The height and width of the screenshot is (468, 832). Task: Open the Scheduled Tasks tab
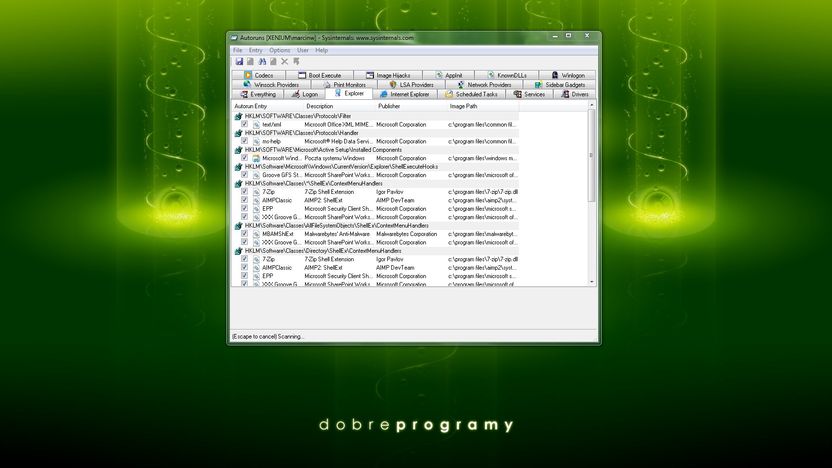(471, 94)
